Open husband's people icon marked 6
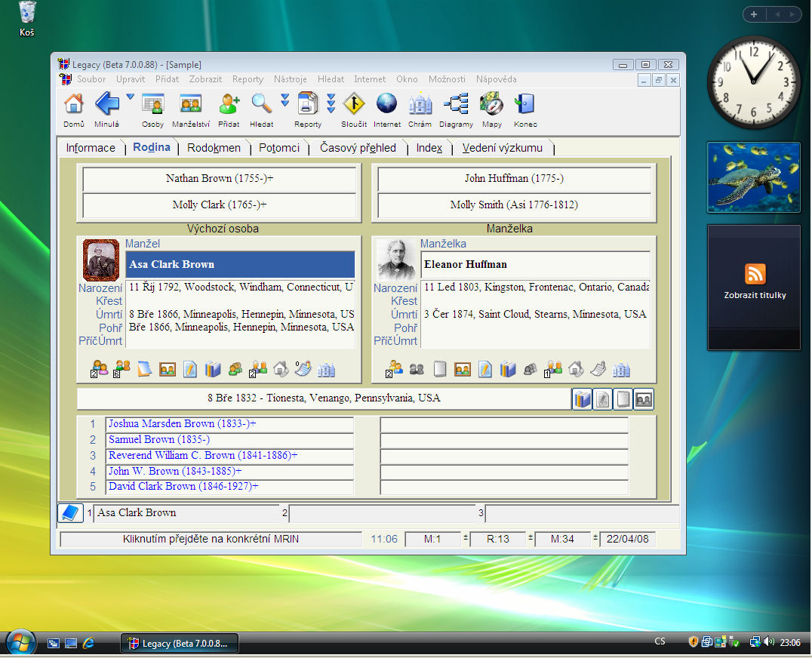Viewport: 812px width, 658px height. [x=121, y=368]
